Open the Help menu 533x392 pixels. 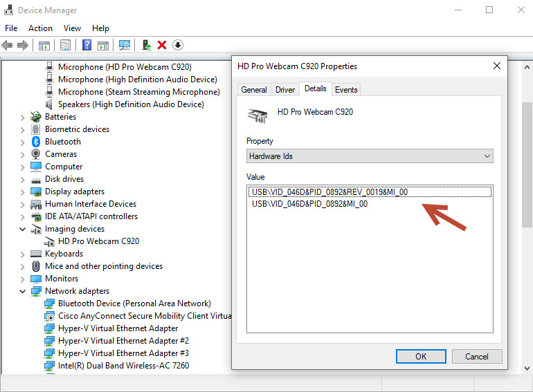[100, 28]
